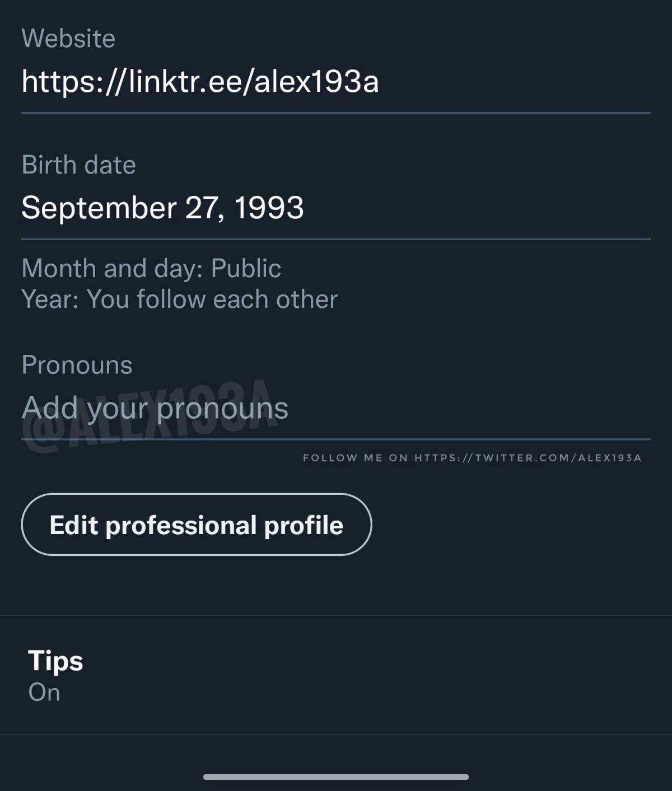
Task: Click the Follow me on Twitter watermark link
Action: click(x=472, y=458)
